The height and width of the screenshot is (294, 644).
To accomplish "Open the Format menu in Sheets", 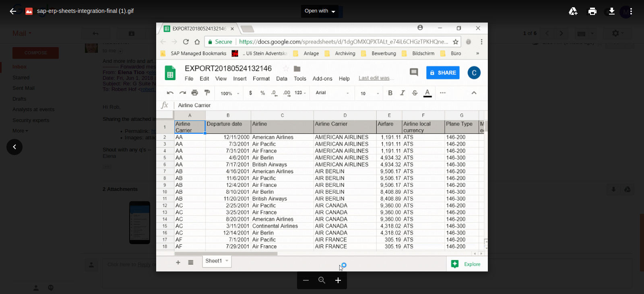I will [261, 79].
